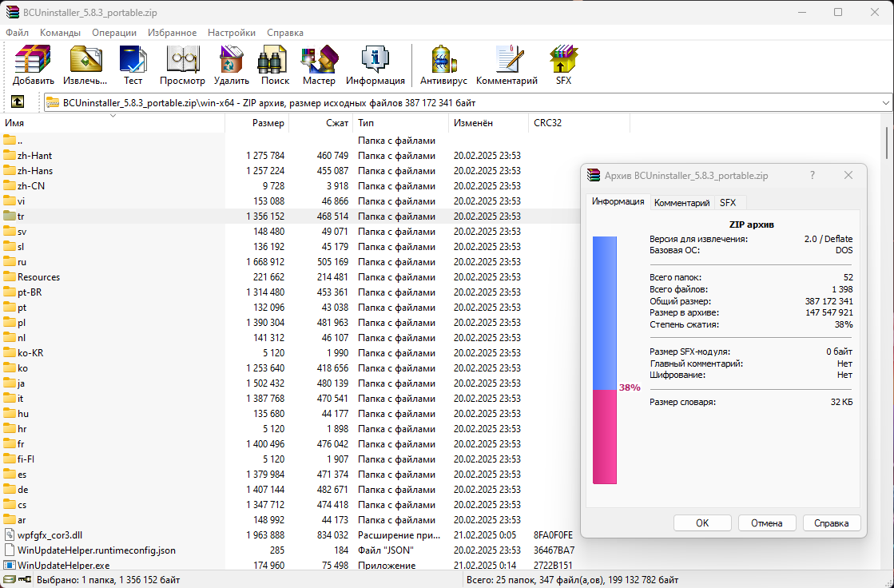Viewport: 894px width, 588px height.
Task: Expand the archive path dropdown
Action: (885, 102)
